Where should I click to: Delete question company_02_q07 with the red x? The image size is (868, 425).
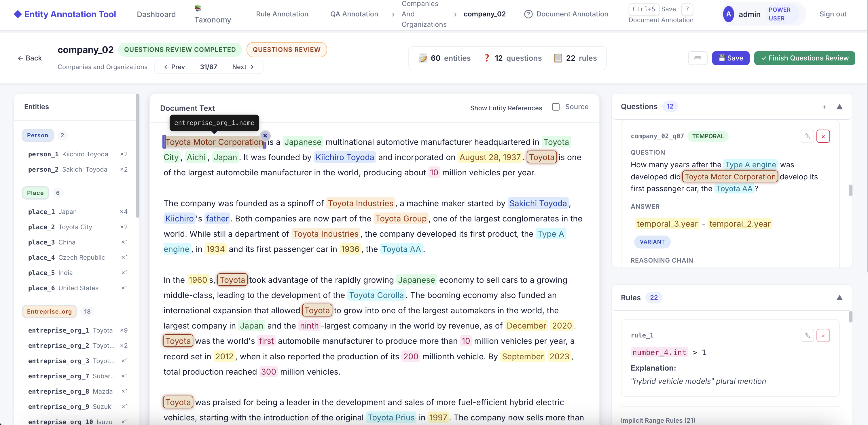823,136
